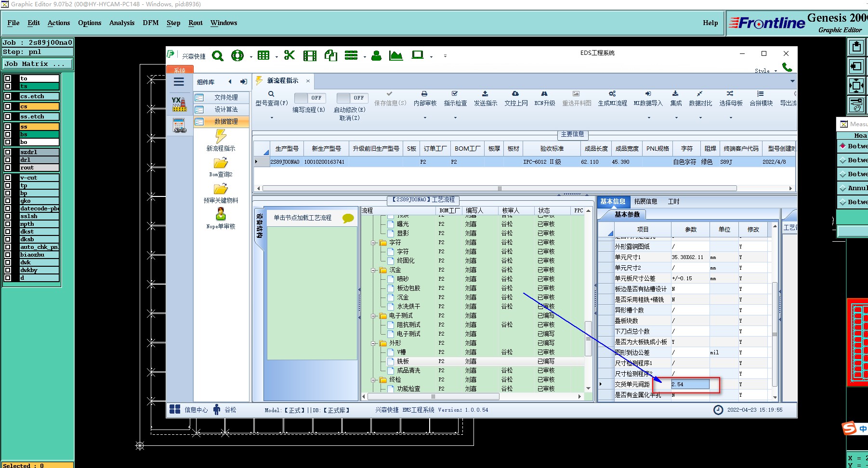
Task: Click the 发送指示 toolbar button
Action: coord(485,99)
